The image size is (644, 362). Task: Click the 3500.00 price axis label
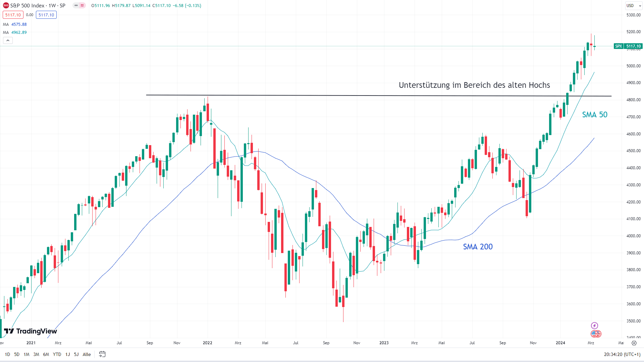coord(633,321)
